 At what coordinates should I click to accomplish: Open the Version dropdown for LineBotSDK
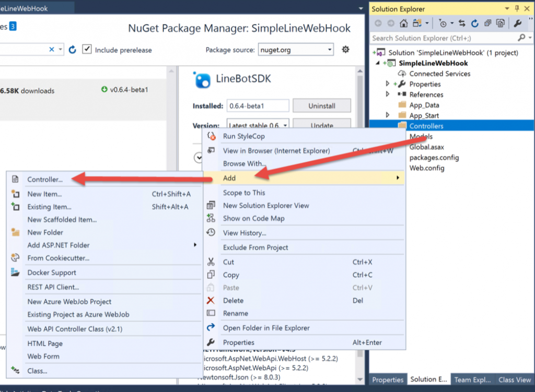(258, 125)
